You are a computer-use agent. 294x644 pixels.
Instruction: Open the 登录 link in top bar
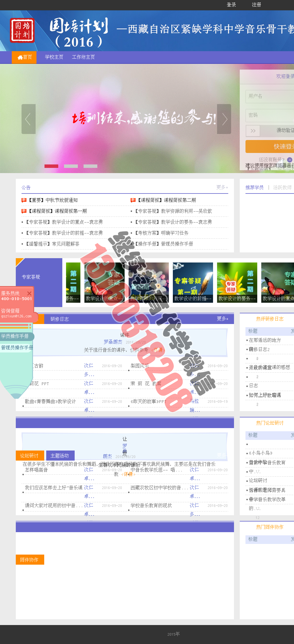pos(231,5)
